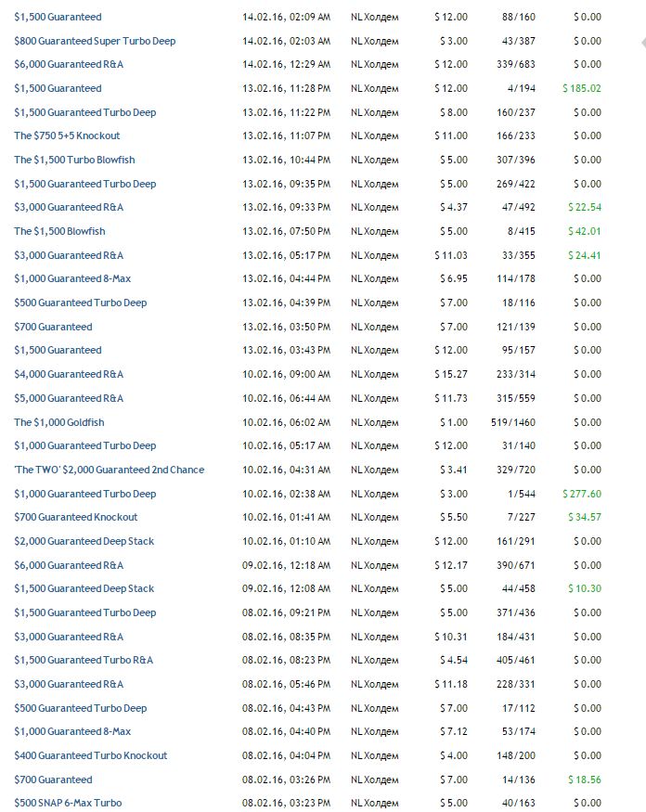Open $700 Guaranteed played 13.02.16 03:50 PM
Screen dimensions: 646x812
[53, 327]
